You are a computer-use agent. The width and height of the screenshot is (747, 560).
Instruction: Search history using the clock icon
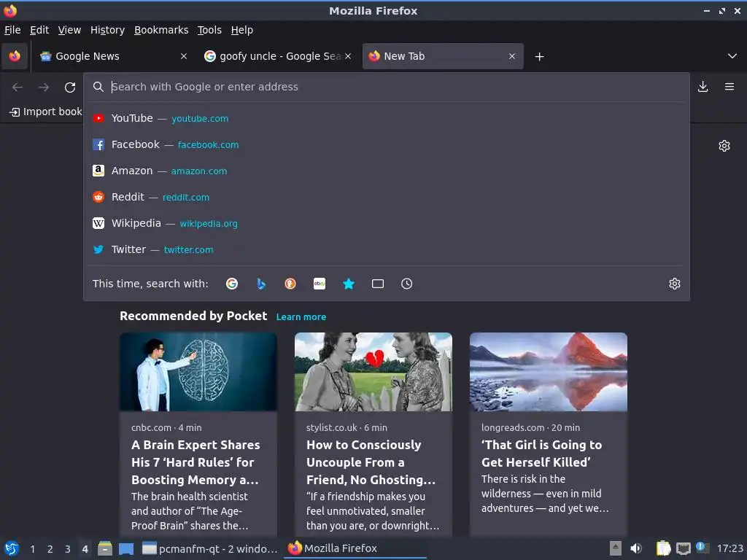[407, 284]
